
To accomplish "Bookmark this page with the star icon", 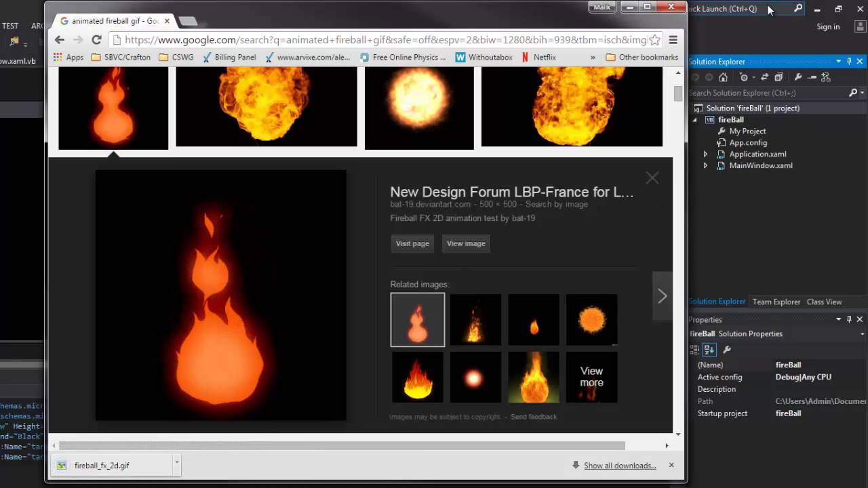I will click(654, 40).
